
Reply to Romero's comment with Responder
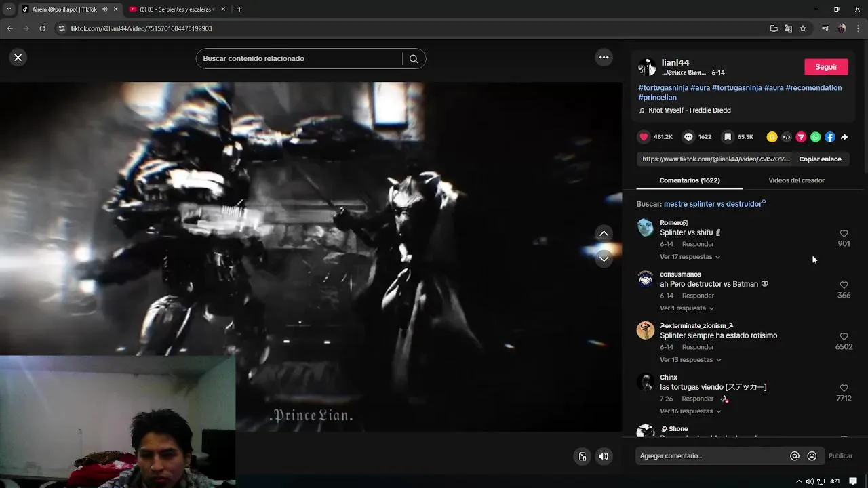(x=698, y=244)
